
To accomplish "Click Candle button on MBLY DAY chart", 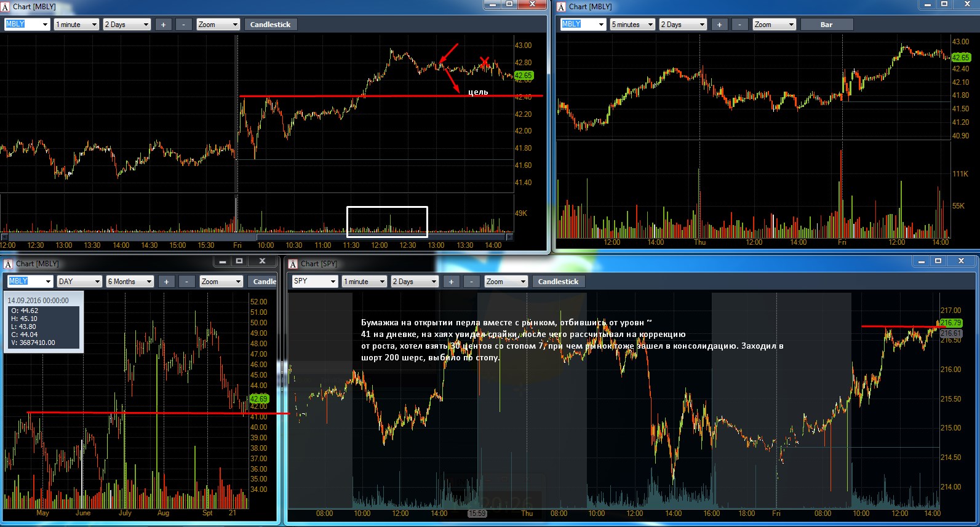I will [263, 282].
